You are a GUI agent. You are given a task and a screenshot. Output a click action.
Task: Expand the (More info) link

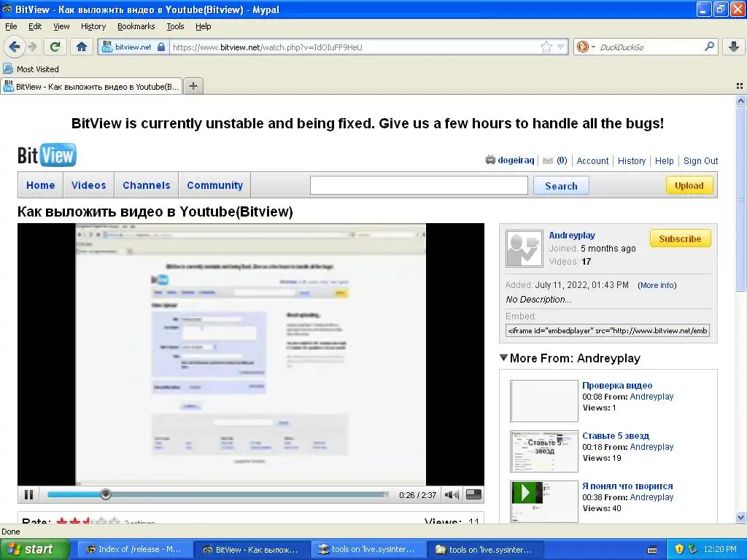657,285
